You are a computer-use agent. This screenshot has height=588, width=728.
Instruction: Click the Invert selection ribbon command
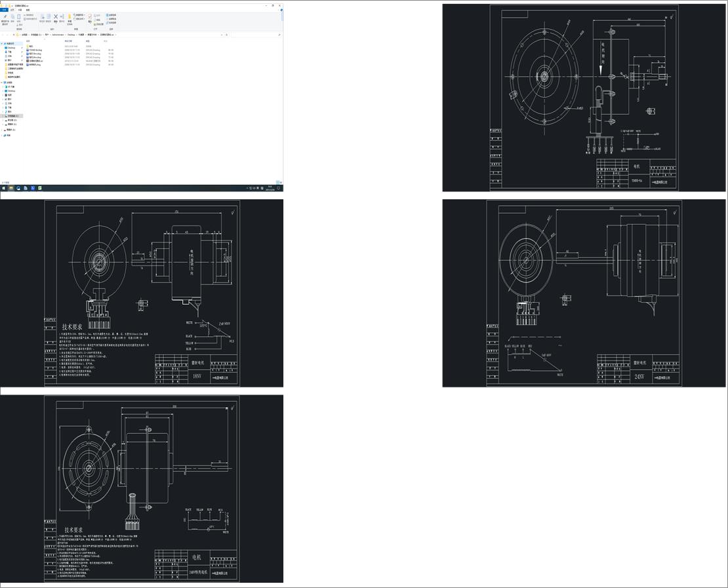coord(111,23)
